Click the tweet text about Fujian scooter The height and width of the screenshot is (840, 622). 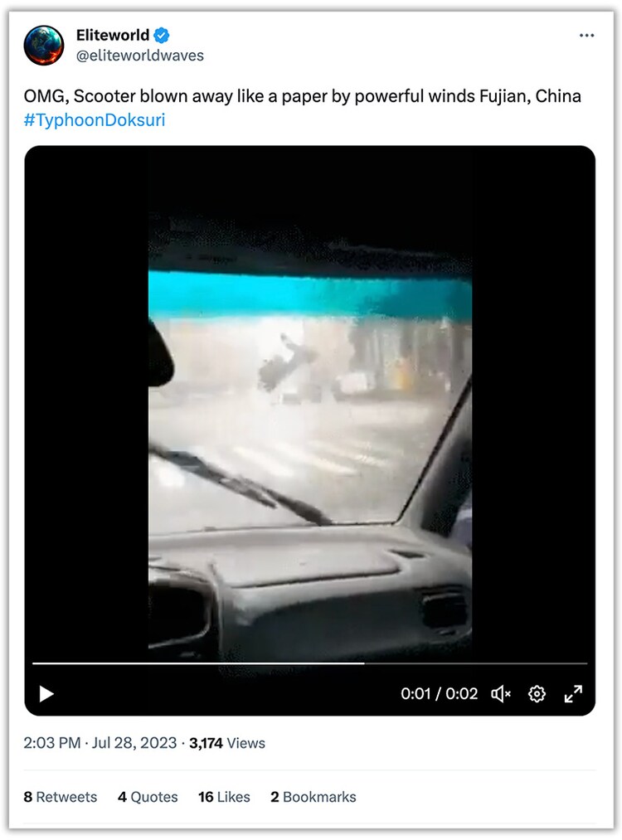tap(302, 96)
